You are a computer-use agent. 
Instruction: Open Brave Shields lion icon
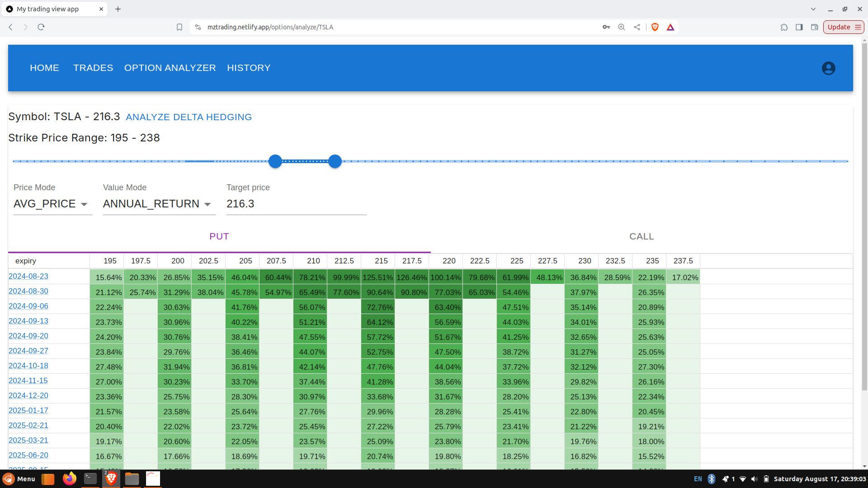click(655, 27)
